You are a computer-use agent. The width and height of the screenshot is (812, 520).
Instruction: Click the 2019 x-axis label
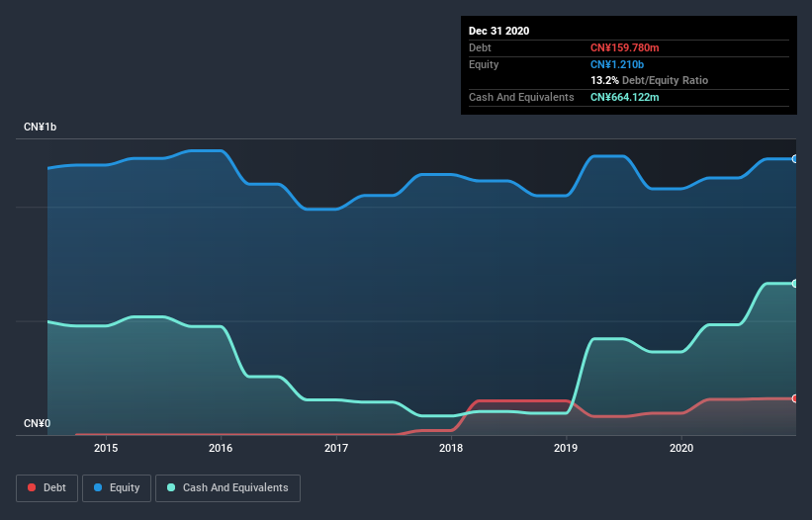pos(566,448)
